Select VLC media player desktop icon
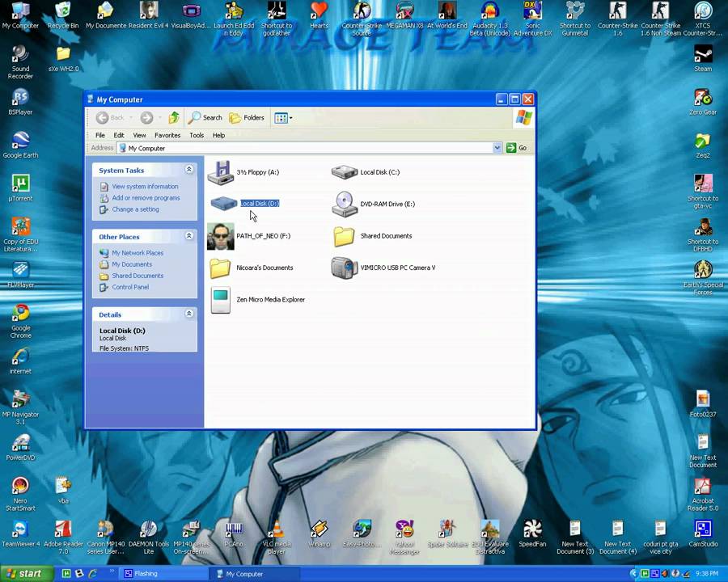Viewport: 728px width, 582px height. click(x=277, y=538)
